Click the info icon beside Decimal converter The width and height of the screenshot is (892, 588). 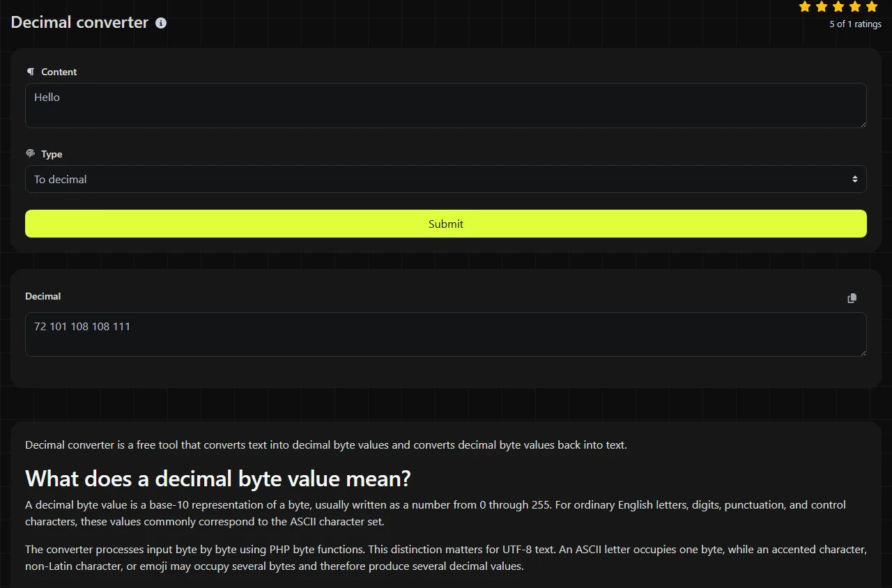click(161, 23)
